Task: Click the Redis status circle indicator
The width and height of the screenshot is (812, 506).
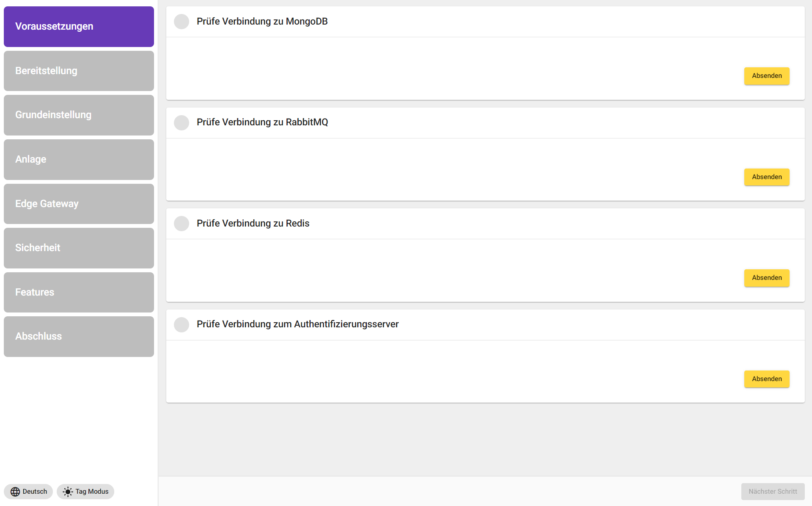Action: pyautogui.click(x=182, y=224)
